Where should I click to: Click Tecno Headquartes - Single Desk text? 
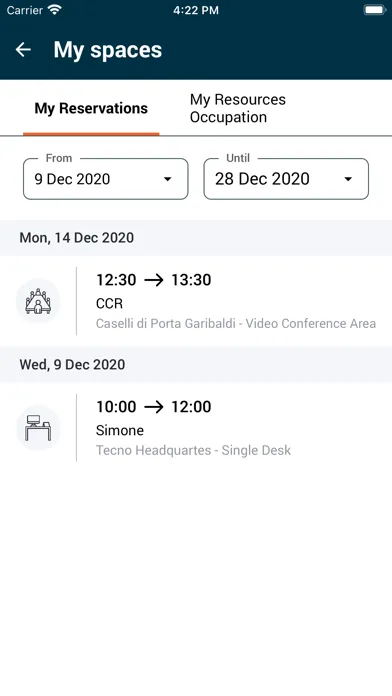(194, 451)
